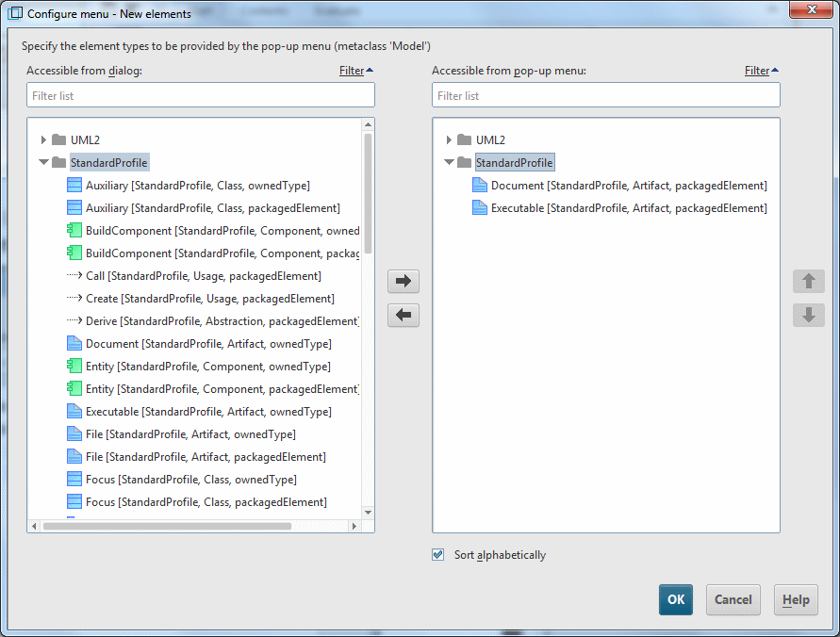This screenshot has height=637, width=840.
Task: Collapse StandardProfile node in the pop-up menu list
Action: click(x=449, y=162)
